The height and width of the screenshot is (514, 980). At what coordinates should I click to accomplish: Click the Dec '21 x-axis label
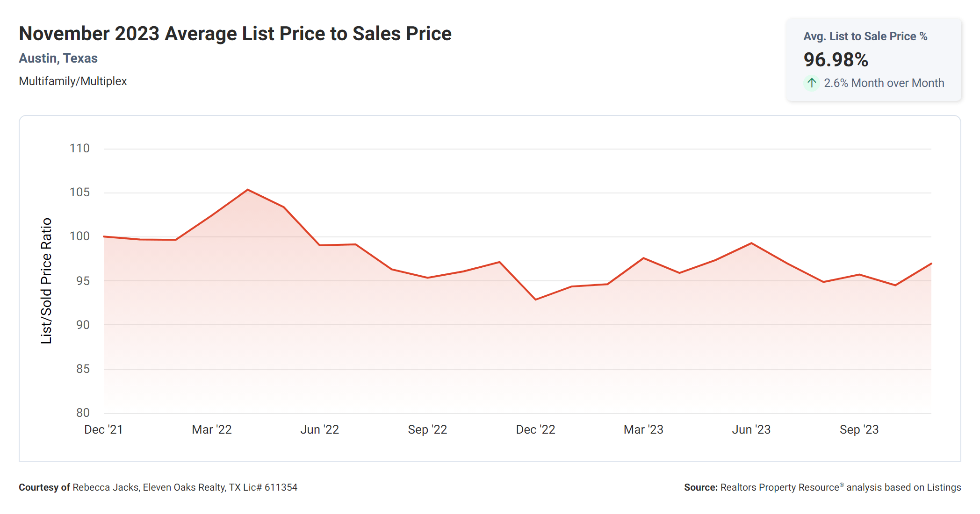tap(103, 430)
